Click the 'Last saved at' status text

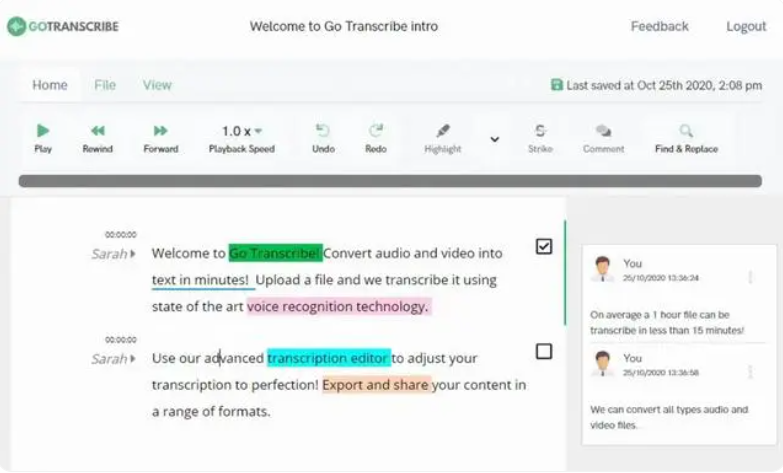[664, 85]
